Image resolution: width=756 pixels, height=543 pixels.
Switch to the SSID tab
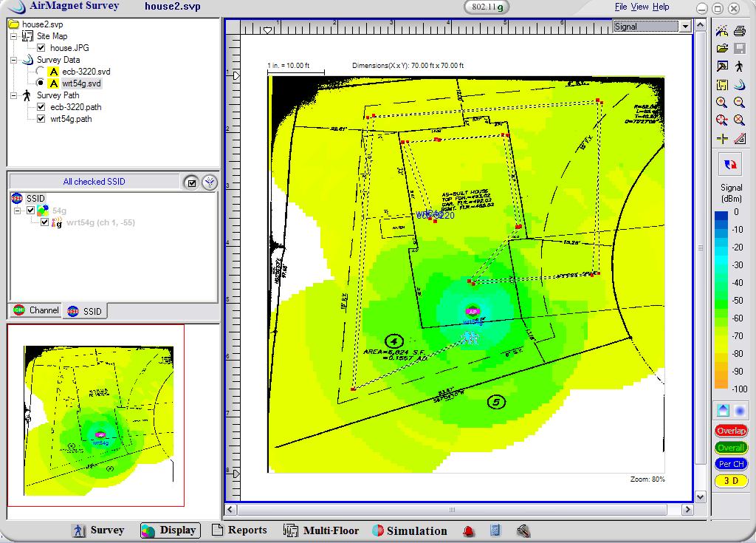[x=85, y=311]
